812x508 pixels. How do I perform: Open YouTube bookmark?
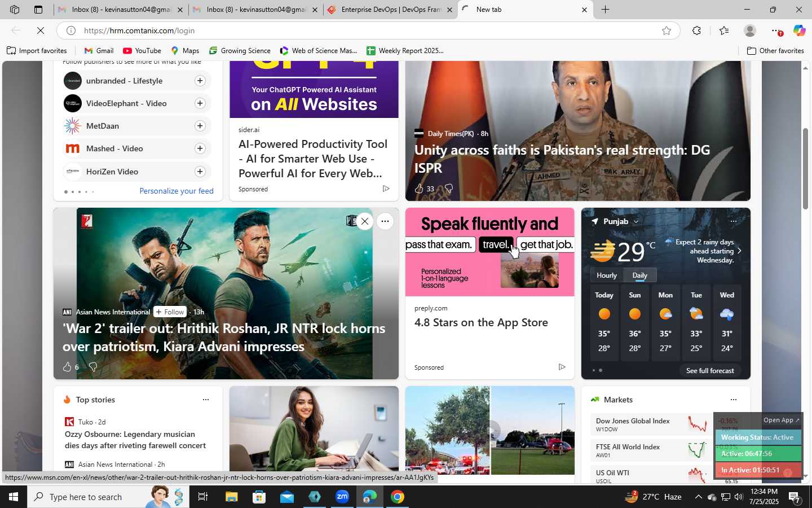tap(142, 51)
